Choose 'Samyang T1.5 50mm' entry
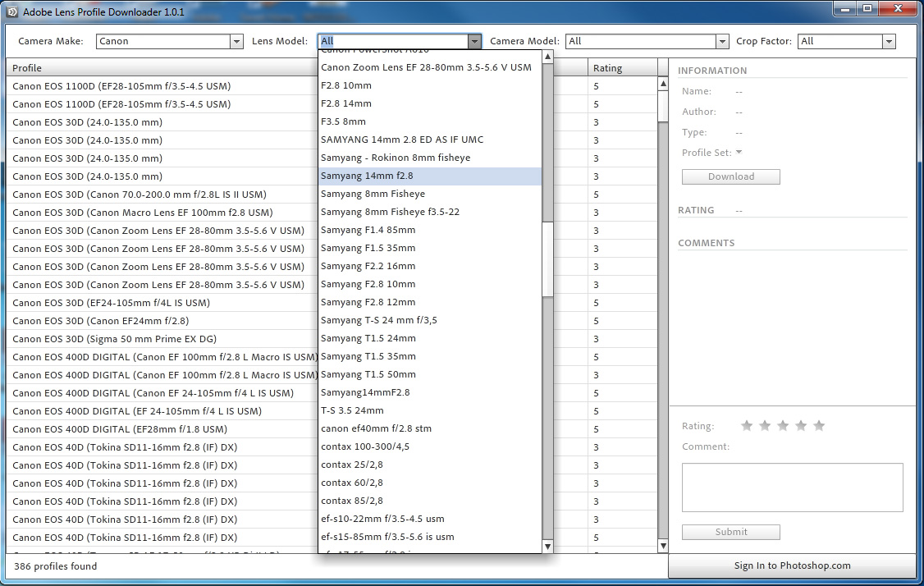 click(430, 374)
